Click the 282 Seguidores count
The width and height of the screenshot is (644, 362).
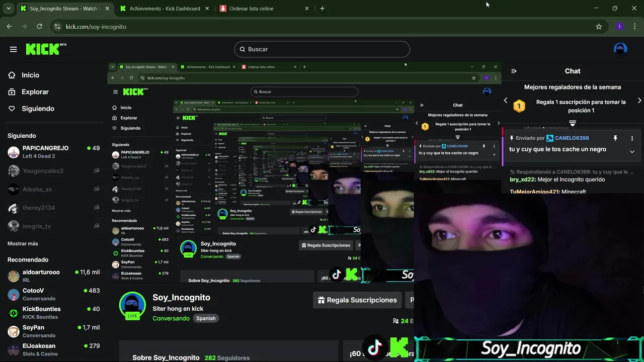click(x=227, y=357)
